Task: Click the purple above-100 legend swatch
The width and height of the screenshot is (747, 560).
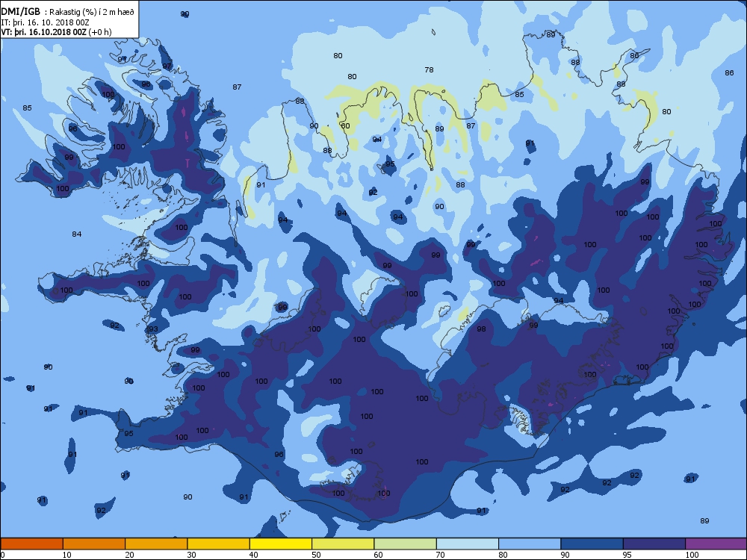Action: click(716, 544)
